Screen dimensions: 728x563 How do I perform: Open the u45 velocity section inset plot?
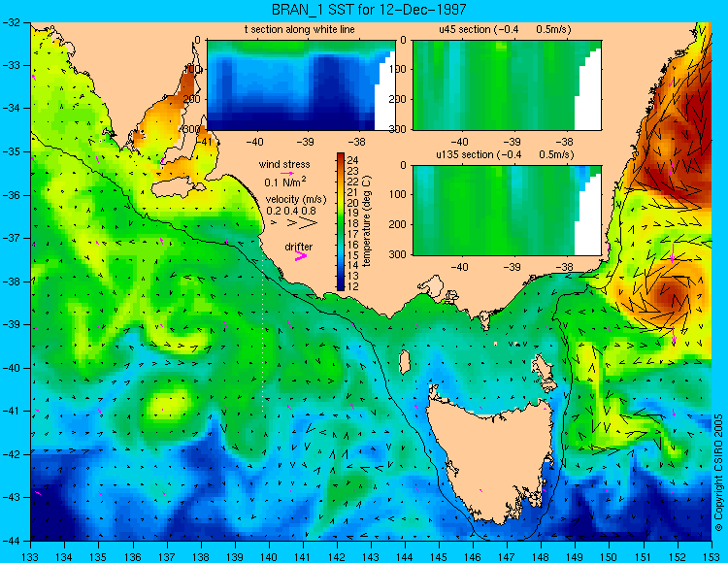(507, 85)
